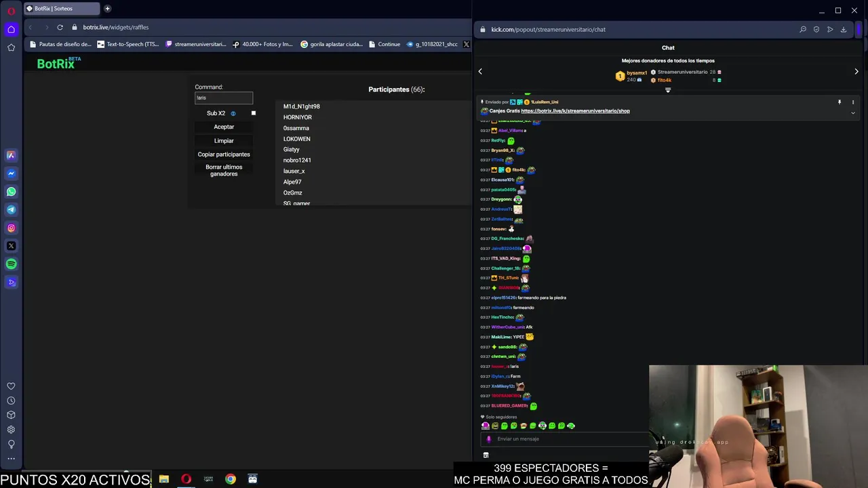Viewport: 868px width, 488px height.
Task: Open the purple player icon in sidebar
Action: pyautogui.click(x=11, y=283)
